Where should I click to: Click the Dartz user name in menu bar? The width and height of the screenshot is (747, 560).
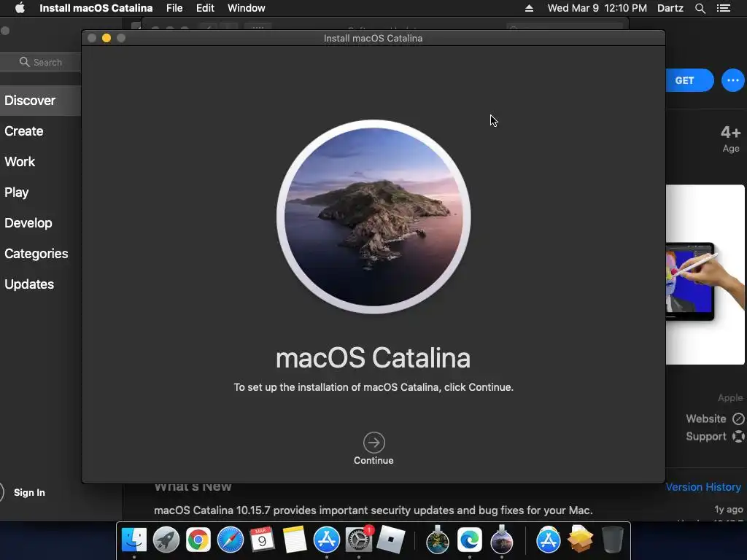click(670, 8)
